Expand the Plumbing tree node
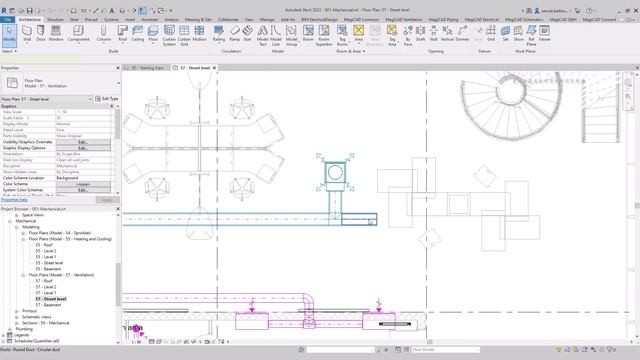640x360 pixels. pyautogui.click(x=10, y=329)
